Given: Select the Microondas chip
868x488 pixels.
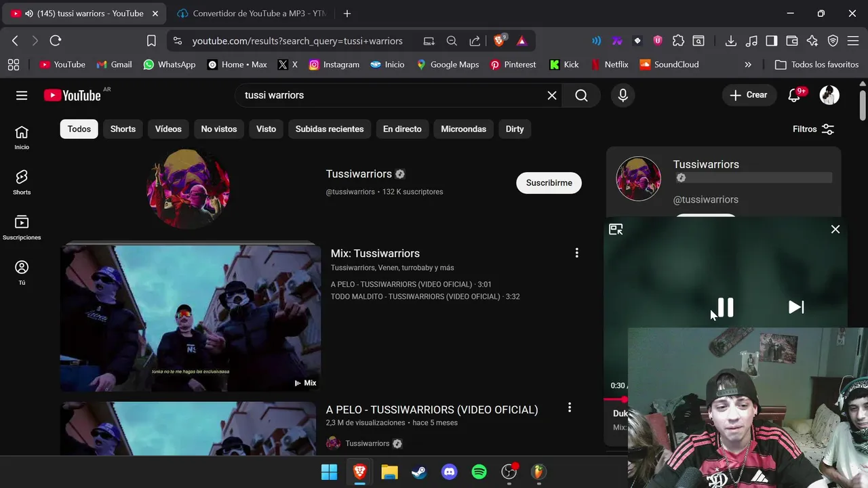Looking at the screenshot, I should pyautogui.click(x=464, y=129).
